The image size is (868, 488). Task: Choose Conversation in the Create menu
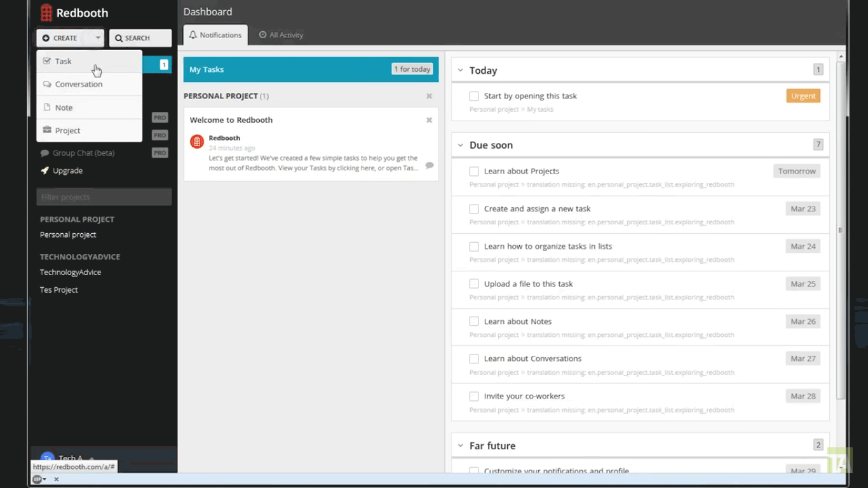(90, 84)
